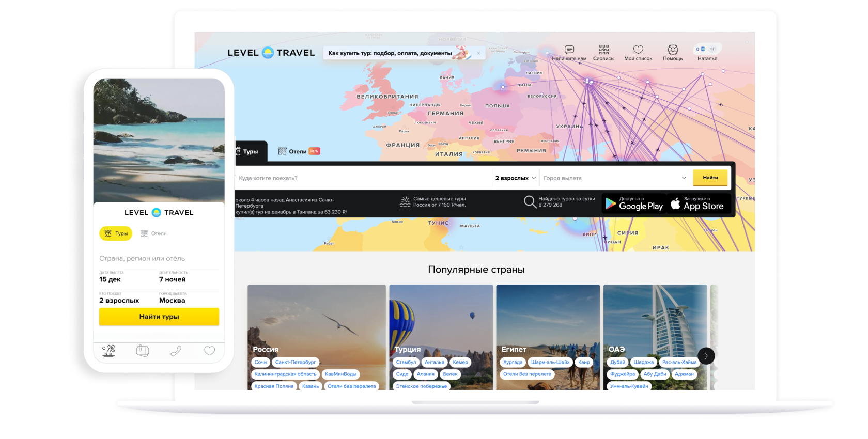868x439 pixels.
Task: Open the Сервисы grid icon
Action: click(603, 50)
